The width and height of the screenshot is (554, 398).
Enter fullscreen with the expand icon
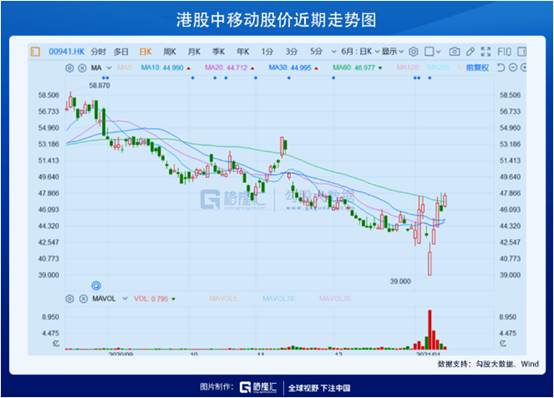pyautogui.click(x=486, y=52)
